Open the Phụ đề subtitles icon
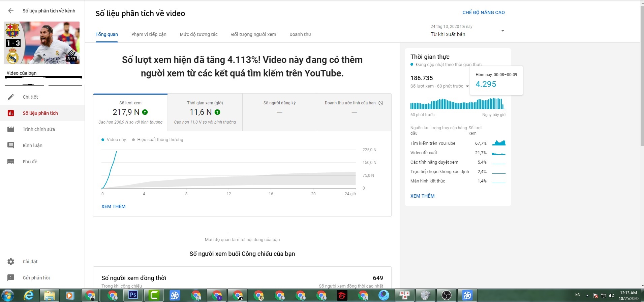The image size is (644, 302). tap(11, 162)
